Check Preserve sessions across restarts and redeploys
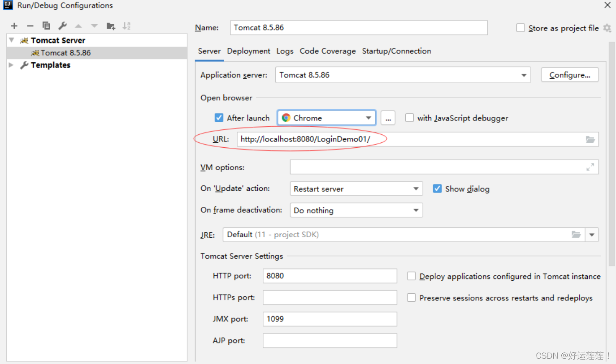The width and height of the screenshot is (616, 364). [x=411, y=298]
